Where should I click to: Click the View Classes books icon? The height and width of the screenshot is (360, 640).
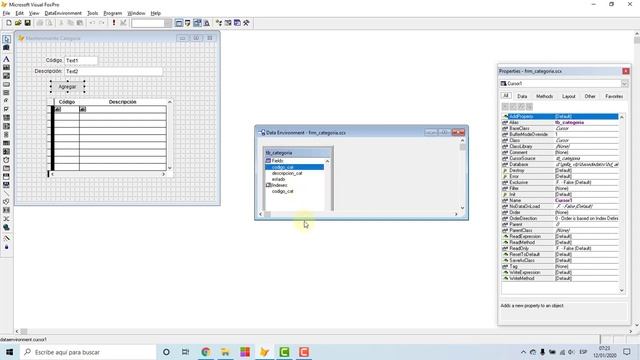(7, 48)
